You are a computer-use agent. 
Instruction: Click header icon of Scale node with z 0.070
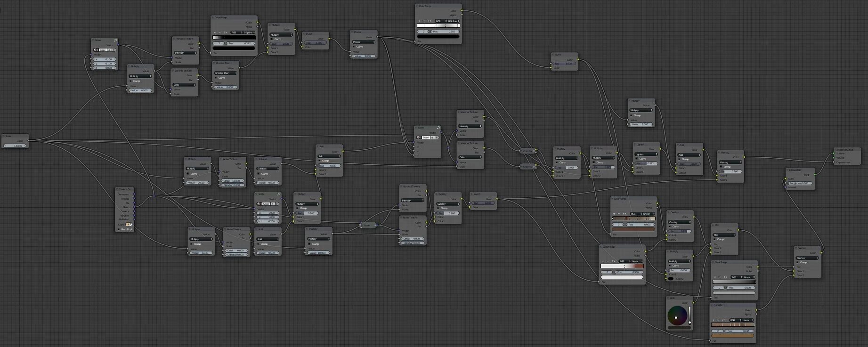click(114, 40)
